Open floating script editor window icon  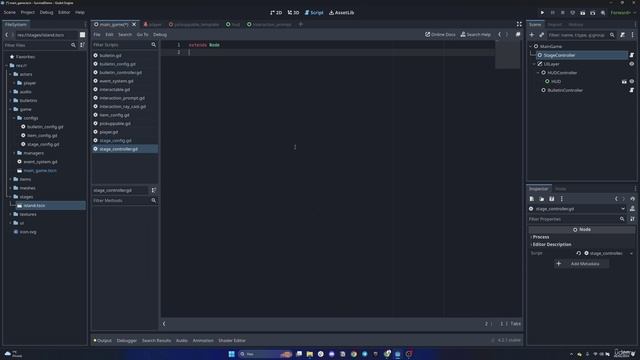click(518, 35)
